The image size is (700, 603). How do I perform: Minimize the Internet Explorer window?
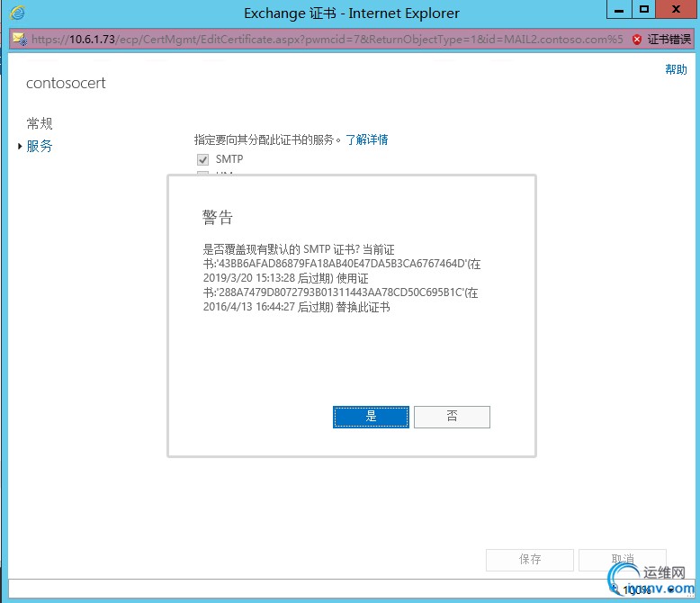(x=619, y=9)
